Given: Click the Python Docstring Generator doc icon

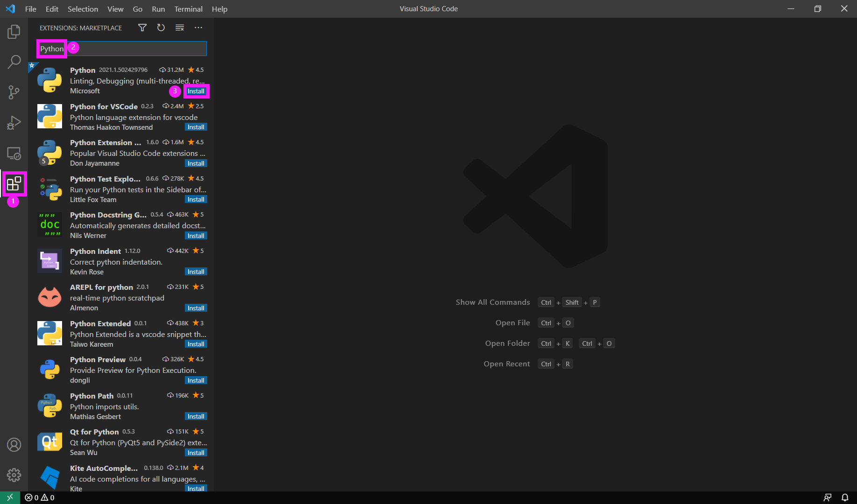Looking at the screenshot, I should click(x=49, y=224).
